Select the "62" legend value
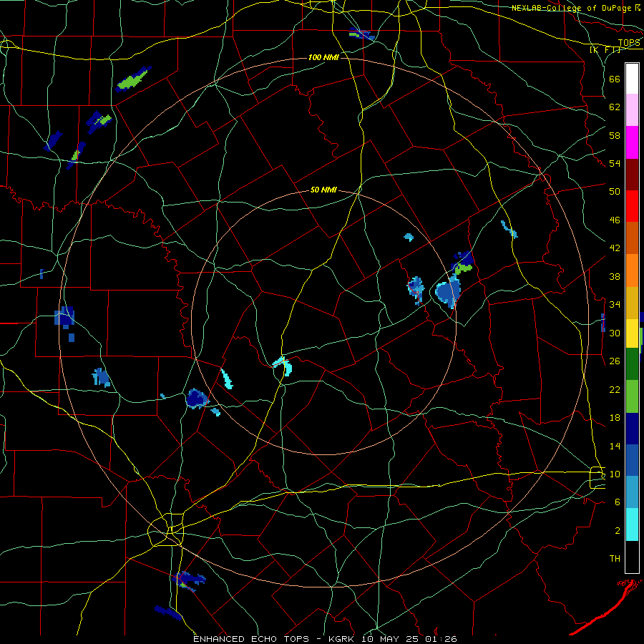 pyautogui.click(x=615, y=107)
